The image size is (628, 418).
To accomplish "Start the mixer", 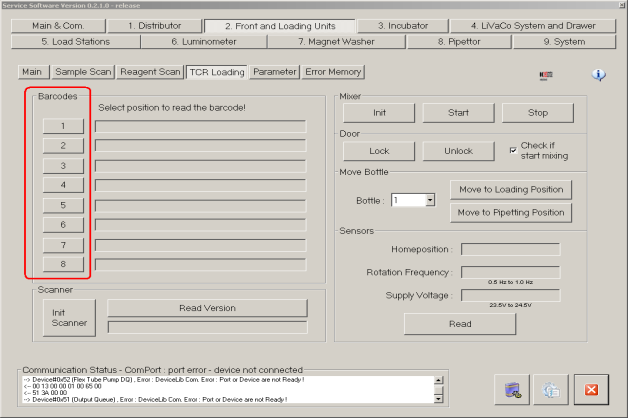I will pyautogui.click(x=458, y=113).
